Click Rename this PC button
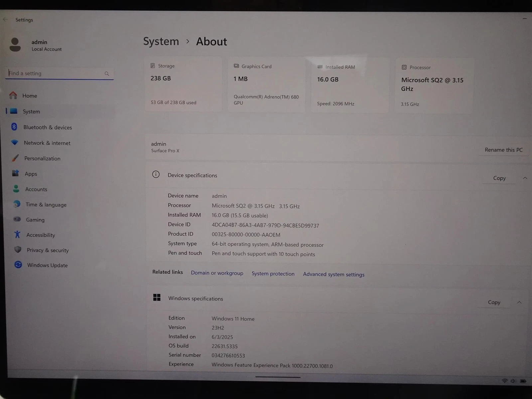 (504, 150)
